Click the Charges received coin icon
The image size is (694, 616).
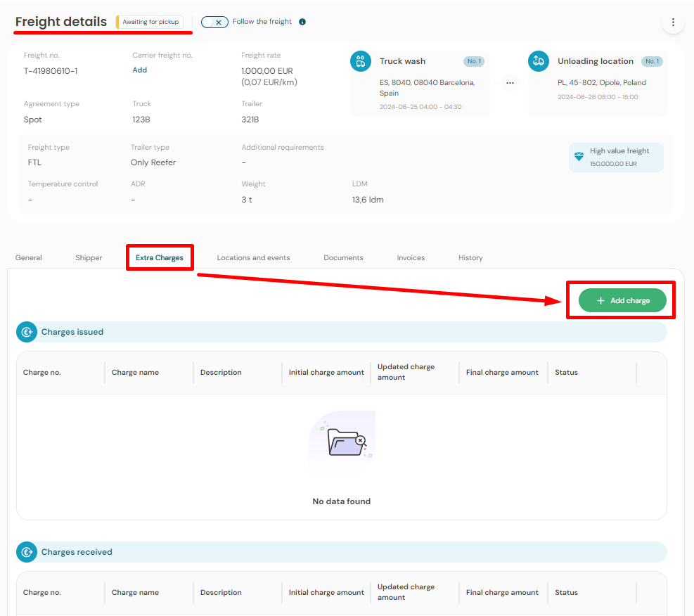tap(26, 552)
